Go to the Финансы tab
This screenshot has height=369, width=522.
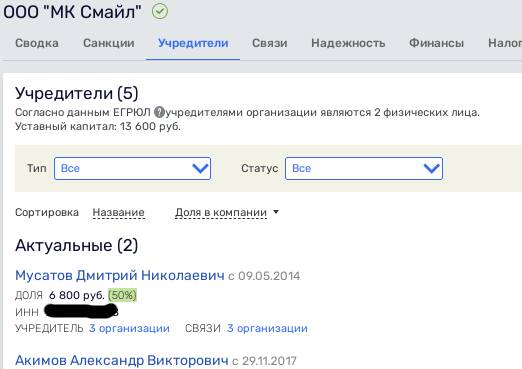pos(436,43)
